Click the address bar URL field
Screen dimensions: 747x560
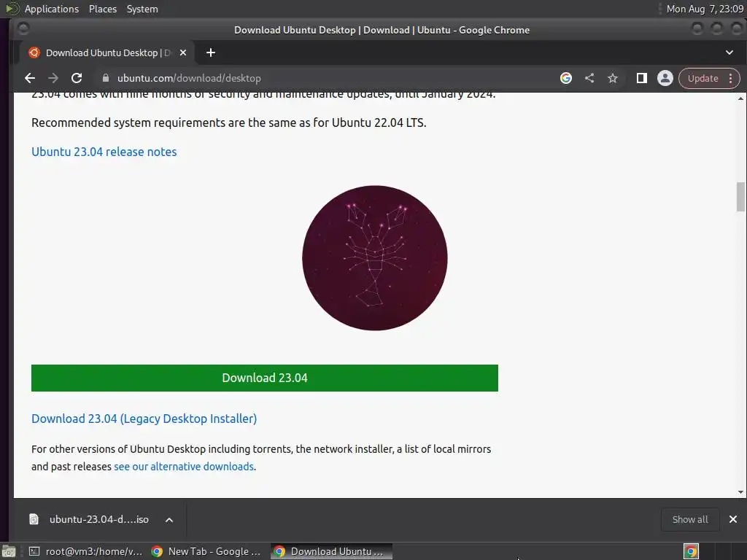pos(329,78)
